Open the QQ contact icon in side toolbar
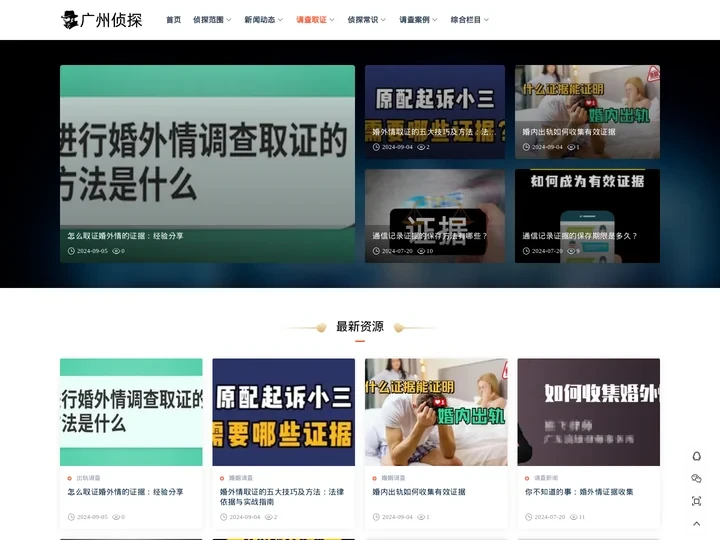 click(696, 456)
